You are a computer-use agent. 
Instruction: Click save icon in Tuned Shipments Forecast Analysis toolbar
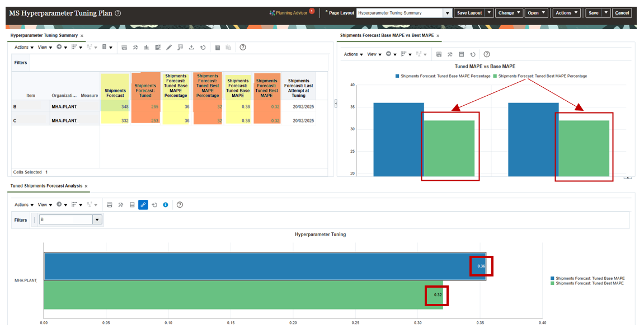tap(110, 205)
